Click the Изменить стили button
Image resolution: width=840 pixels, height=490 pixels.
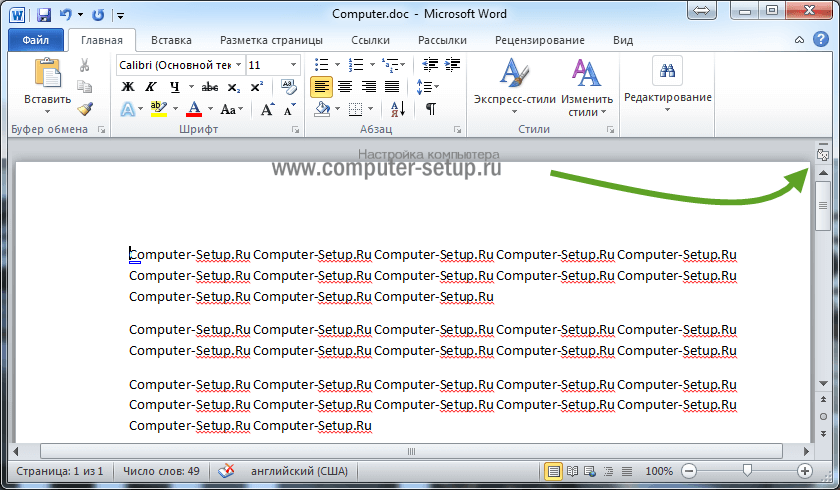[x=587, y=89]
